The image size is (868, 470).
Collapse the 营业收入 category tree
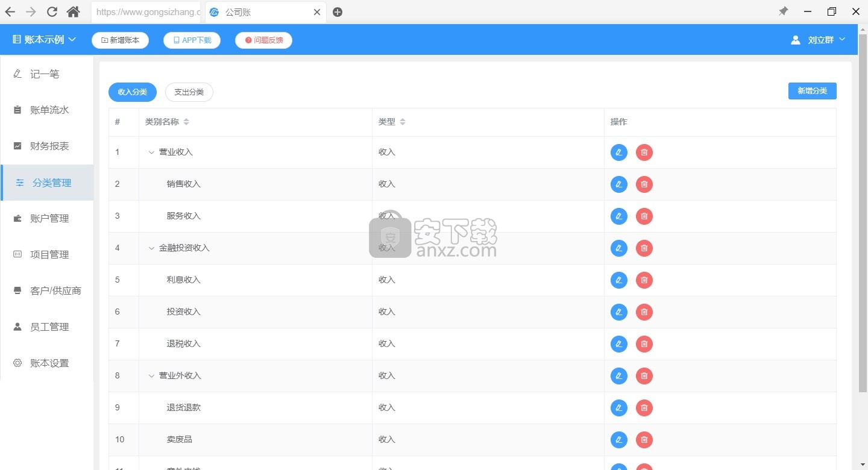(x=151, y=152)
